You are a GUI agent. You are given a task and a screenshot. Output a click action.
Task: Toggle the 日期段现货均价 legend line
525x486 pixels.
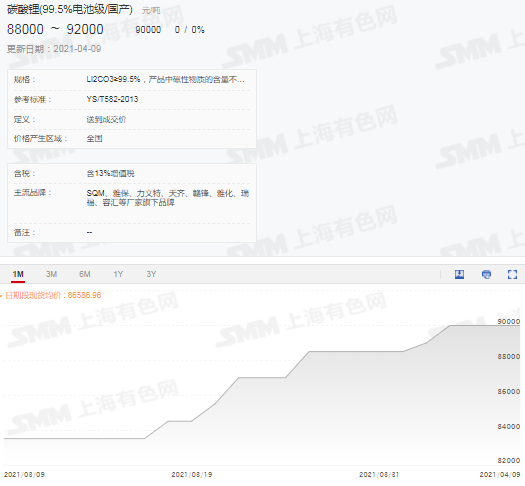(51, 295)
